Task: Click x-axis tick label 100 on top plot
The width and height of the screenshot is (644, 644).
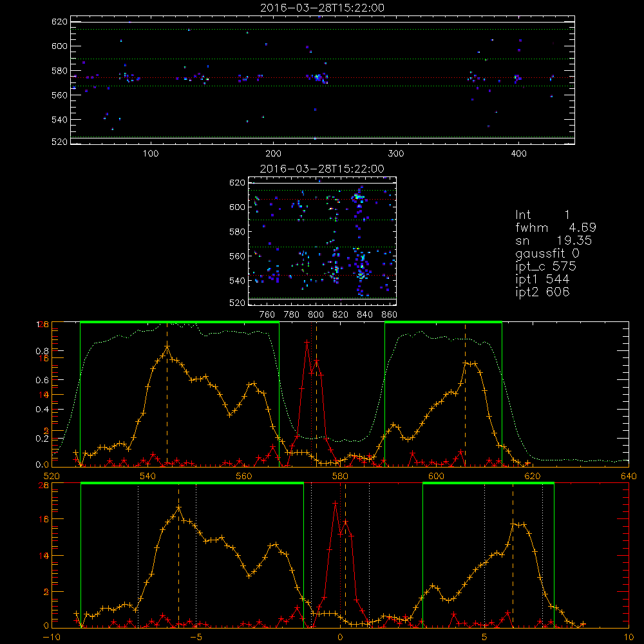Action: tap(151, 154)
